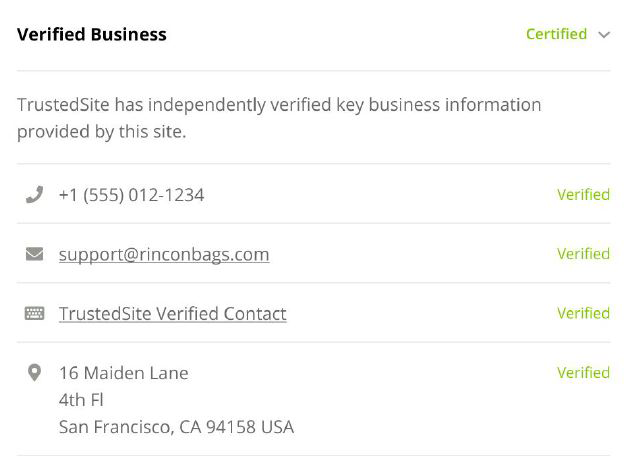Click the word TrustedSite starting the description

coord(62,105)
